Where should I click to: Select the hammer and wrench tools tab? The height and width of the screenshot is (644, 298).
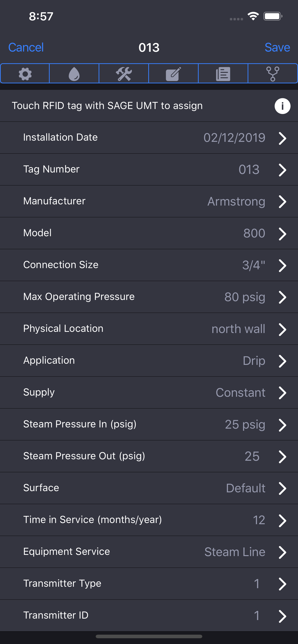pyautogui.click(x=124, y=74)
